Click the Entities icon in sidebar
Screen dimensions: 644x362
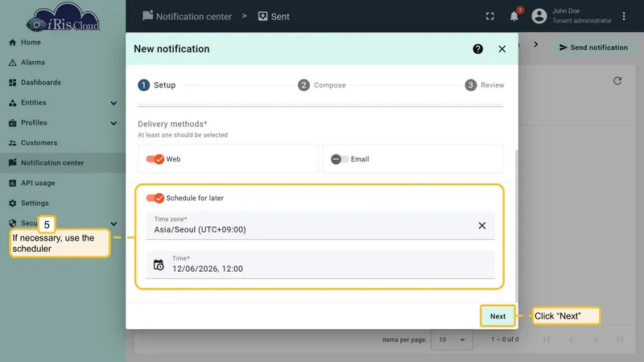12,103
